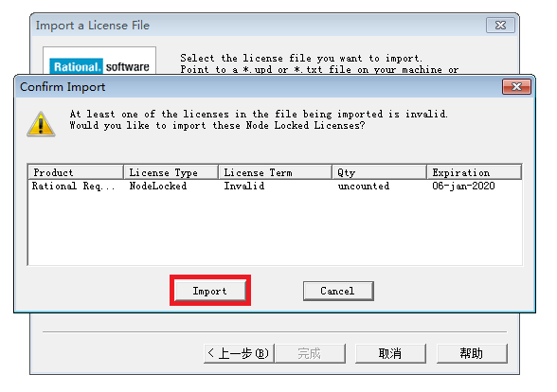Sort by the License Type column header
Viewport: 557px width, 392px height.
pos(171,172)
